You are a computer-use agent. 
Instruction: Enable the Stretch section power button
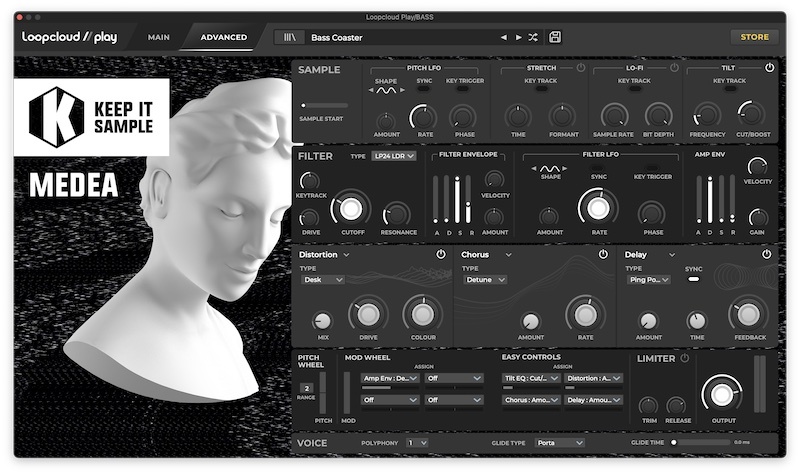(581, 68)
